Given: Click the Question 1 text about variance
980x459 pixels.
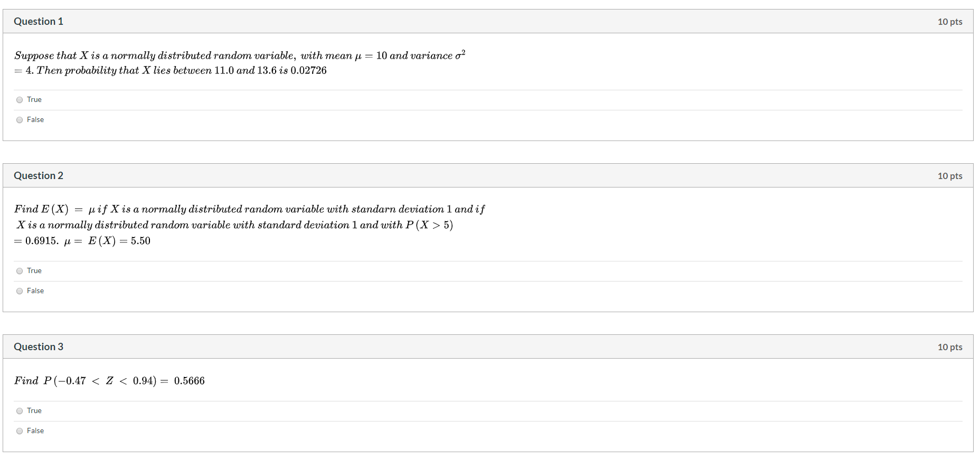Looking at the screenshot, I should pyautogui.click(x=240, y=63).
